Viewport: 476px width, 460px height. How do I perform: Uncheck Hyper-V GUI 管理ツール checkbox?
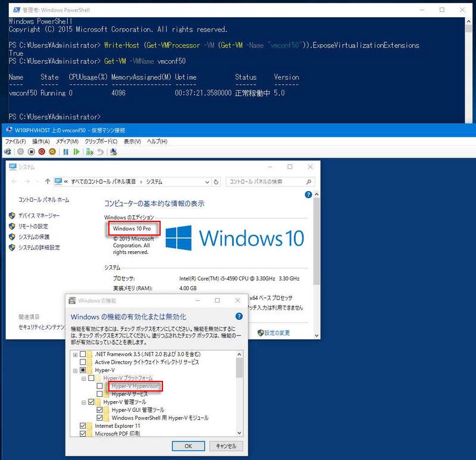[x=99, y=410]
